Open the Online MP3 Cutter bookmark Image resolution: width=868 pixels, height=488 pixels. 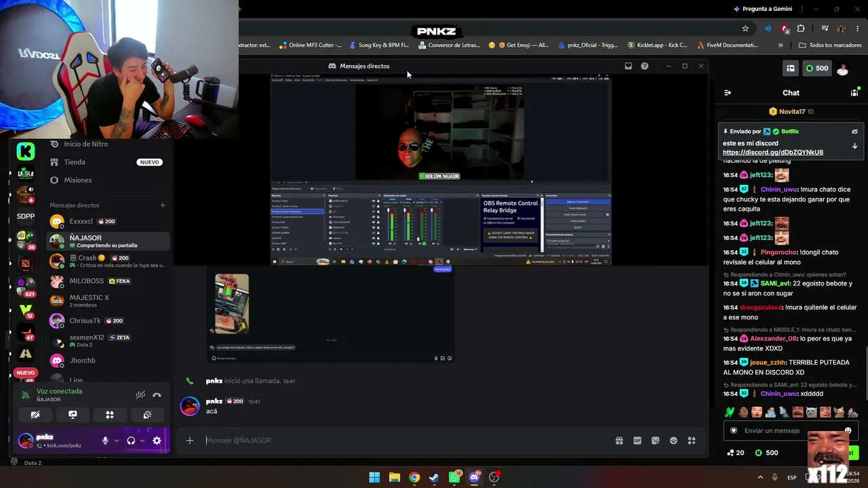tap(310, 45)
